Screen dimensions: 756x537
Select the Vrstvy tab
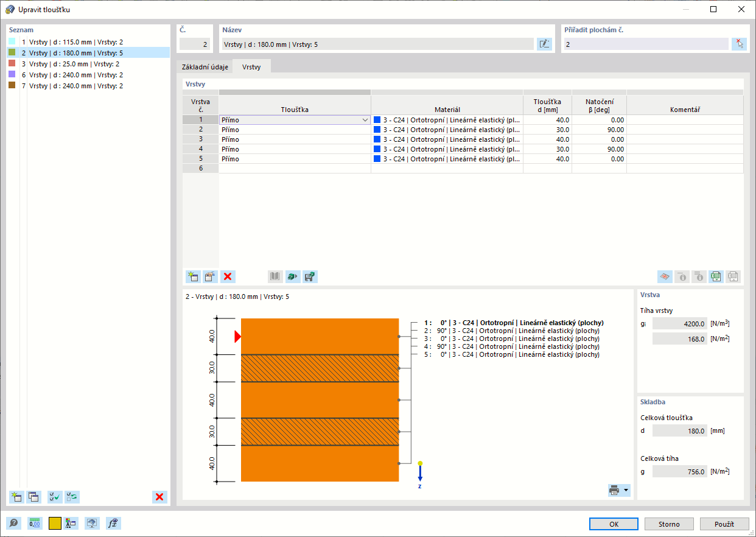coord(251,67)
